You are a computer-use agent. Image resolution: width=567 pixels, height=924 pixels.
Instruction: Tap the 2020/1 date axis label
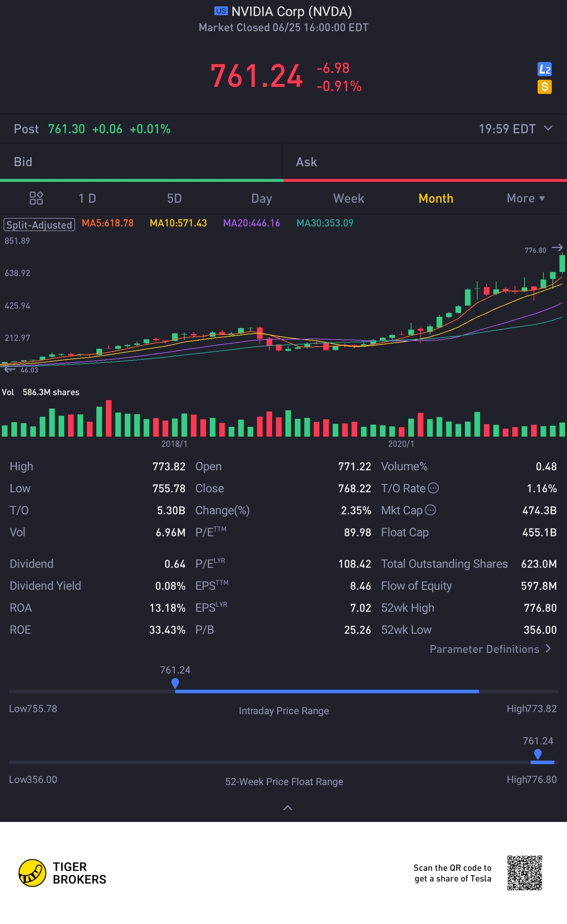pyautogui.click(x=401, y=444)
